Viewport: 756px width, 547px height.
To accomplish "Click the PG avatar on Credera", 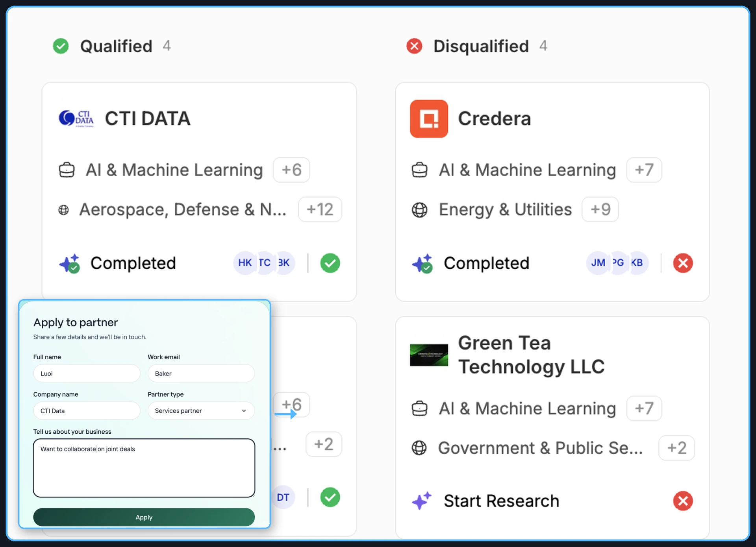I will click(x=618, y=263).
